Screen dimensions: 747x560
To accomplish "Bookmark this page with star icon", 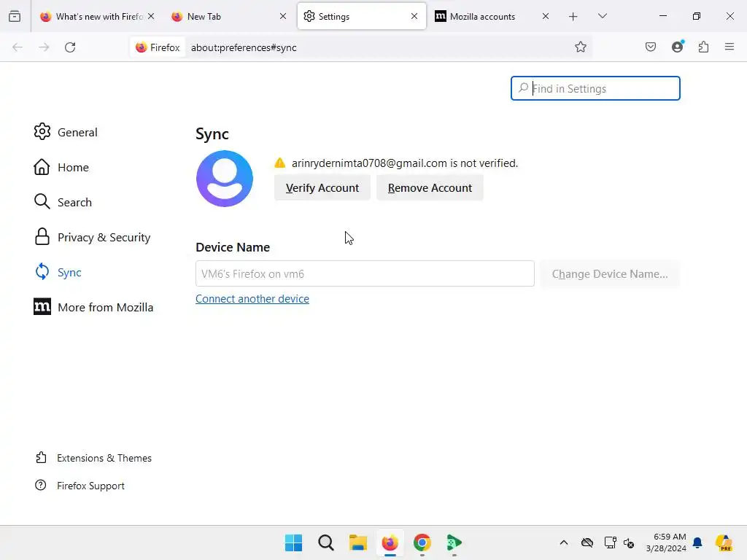I will [x=580, y=47].
